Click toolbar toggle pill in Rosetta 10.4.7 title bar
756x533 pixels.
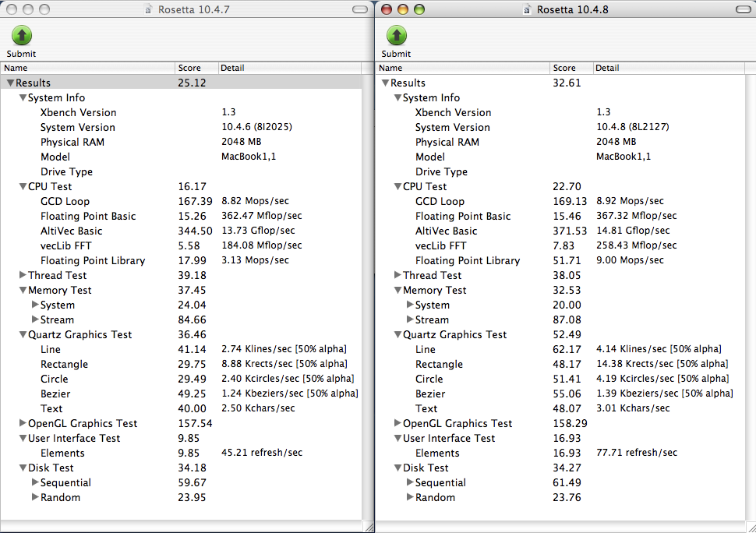[359, 9]
